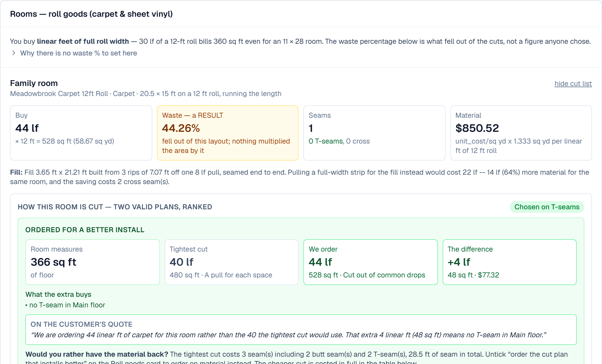Click The difference +4 lf tile

click(509, 262)
